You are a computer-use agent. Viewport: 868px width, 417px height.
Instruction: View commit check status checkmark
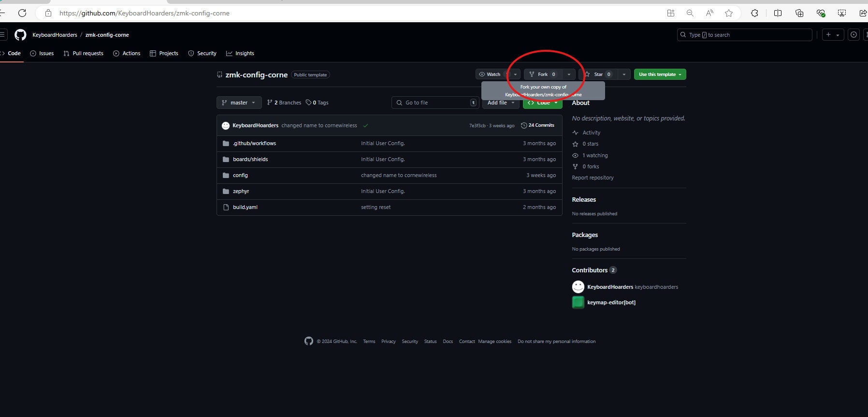coord(365,126)
